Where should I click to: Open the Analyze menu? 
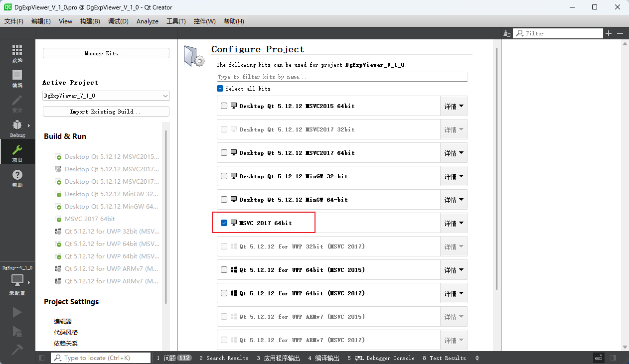tap(147, 21)
